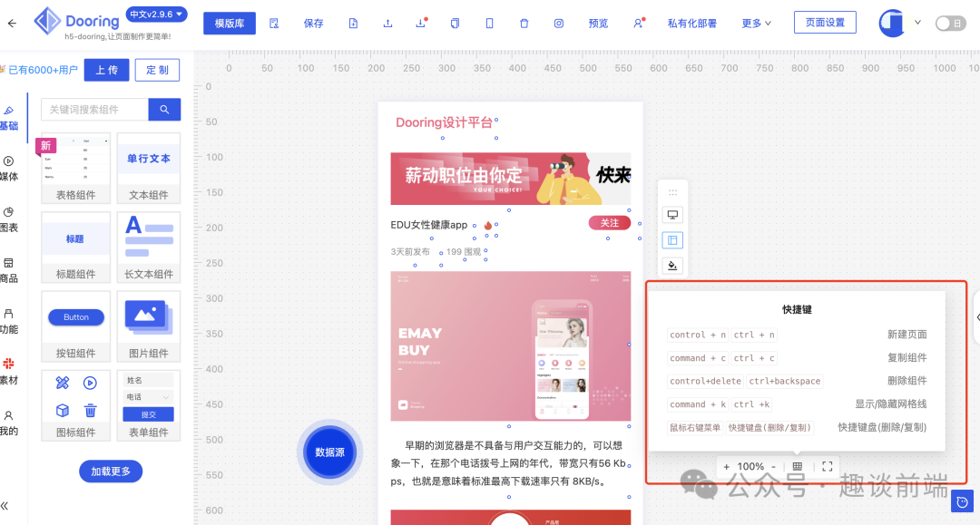Open the mobile device preview icon

(x=489, y=23)
